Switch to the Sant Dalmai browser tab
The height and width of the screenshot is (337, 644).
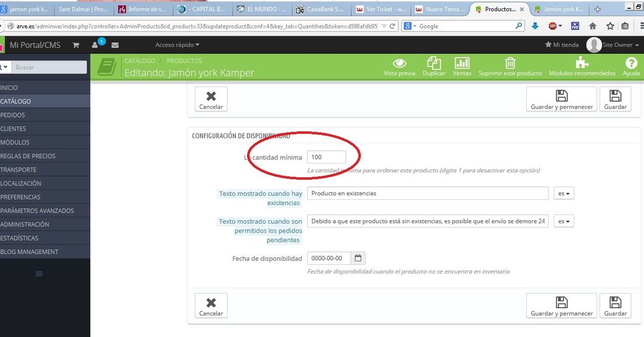[83, 9]
